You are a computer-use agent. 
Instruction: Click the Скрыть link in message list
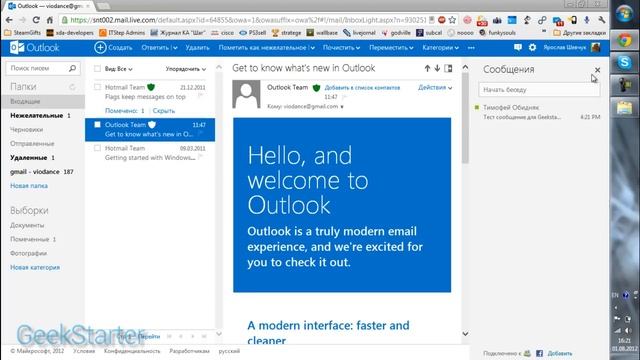pos(164,111)
